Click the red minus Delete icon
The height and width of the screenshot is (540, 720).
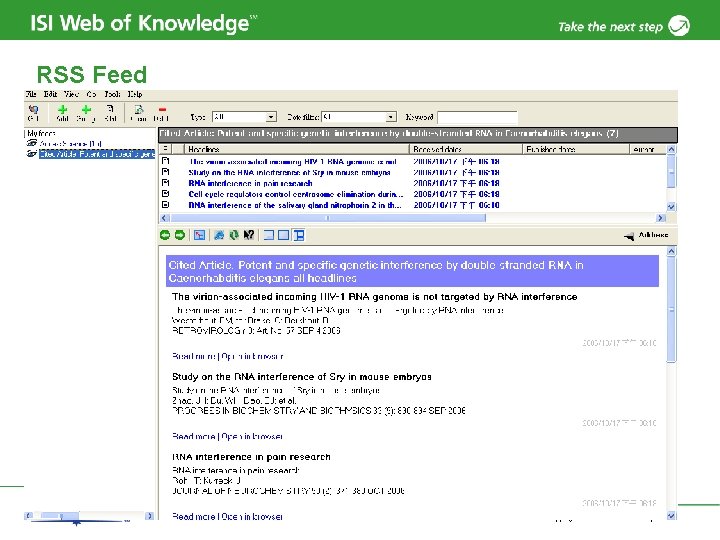162,109
